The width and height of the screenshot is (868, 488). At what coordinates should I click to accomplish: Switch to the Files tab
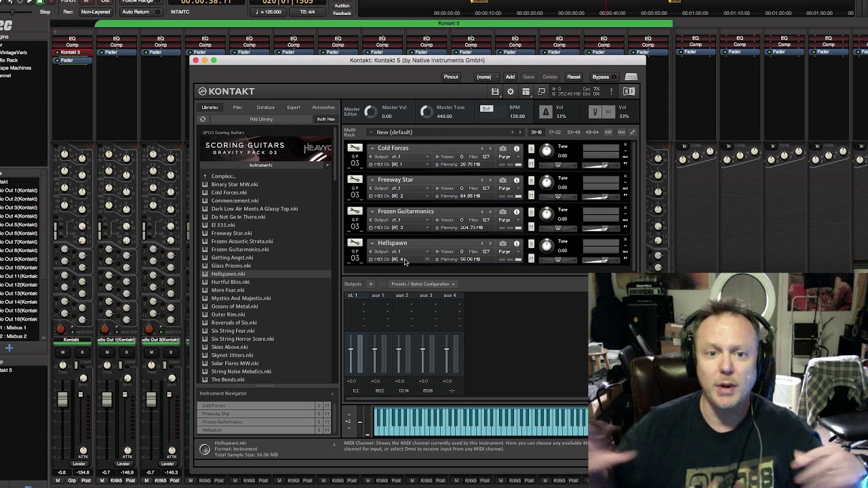click(x=237, y=107)
